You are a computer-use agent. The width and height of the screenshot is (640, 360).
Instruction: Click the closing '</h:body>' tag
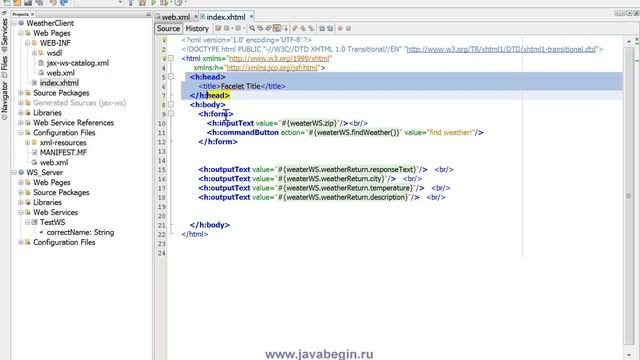[x=210, y=225]
